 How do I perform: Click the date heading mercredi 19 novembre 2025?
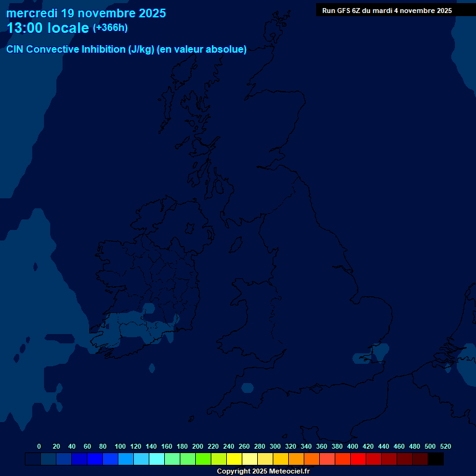(x=86, y=13)
